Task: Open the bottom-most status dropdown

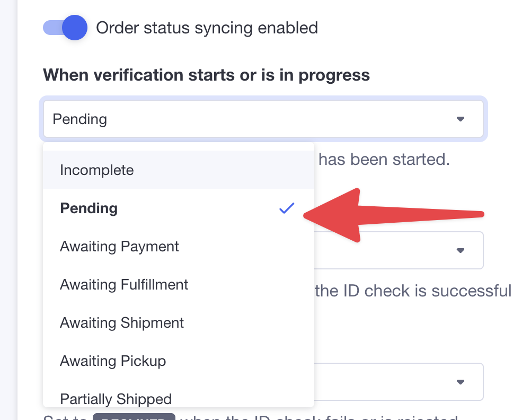Action: point(397,382)
